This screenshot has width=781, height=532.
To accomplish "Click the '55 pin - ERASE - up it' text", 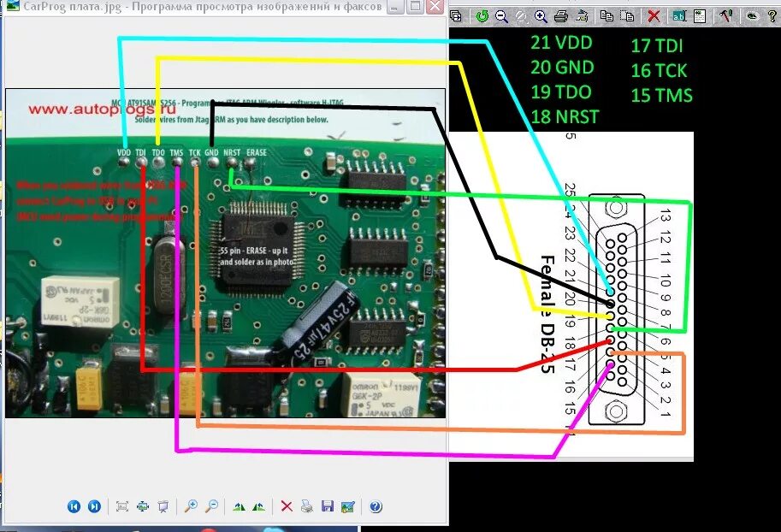I will [x=254, y=251].
